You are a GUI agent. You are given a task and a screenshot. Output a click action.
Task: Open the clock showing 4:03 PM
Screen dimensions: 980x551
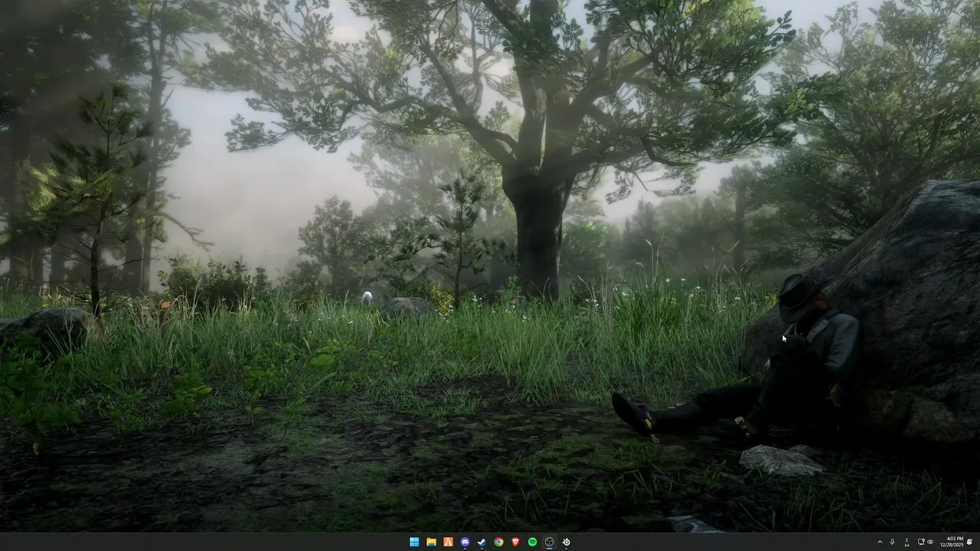(952, 542)
